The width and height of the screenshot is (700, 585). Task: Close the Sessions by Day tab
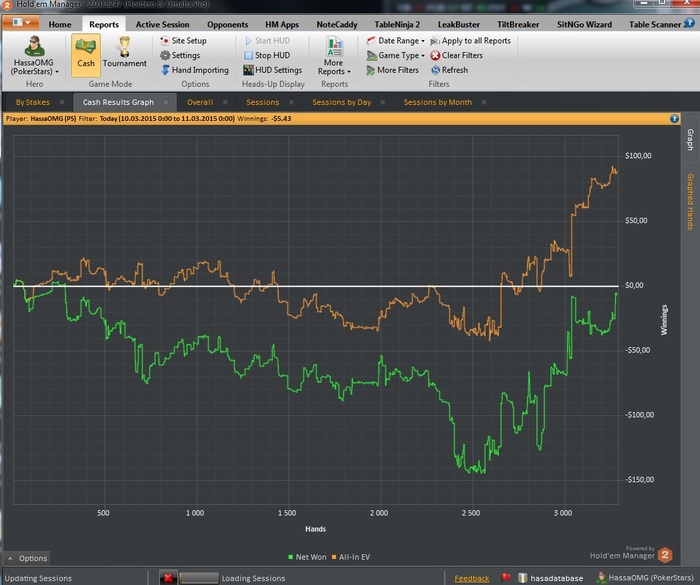coord(383,102)
